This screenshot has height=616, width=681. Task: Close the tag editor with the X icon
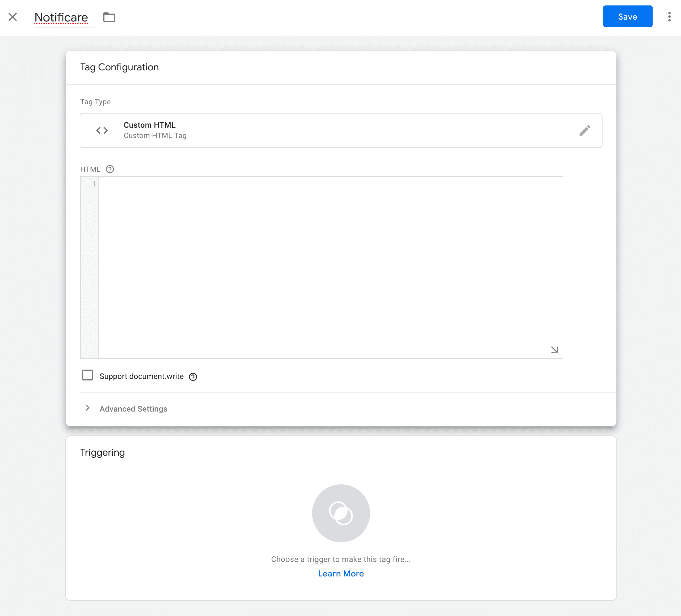13,17
